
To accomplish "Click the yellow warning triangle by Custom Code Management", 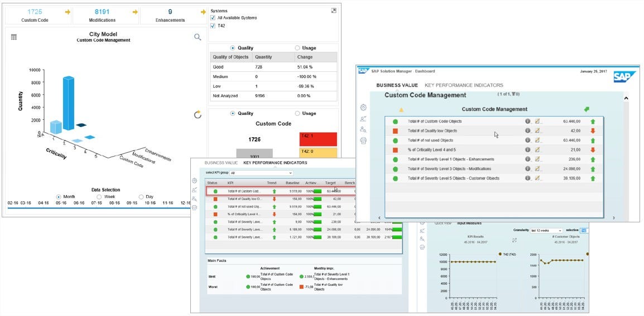I will (401, 110).
